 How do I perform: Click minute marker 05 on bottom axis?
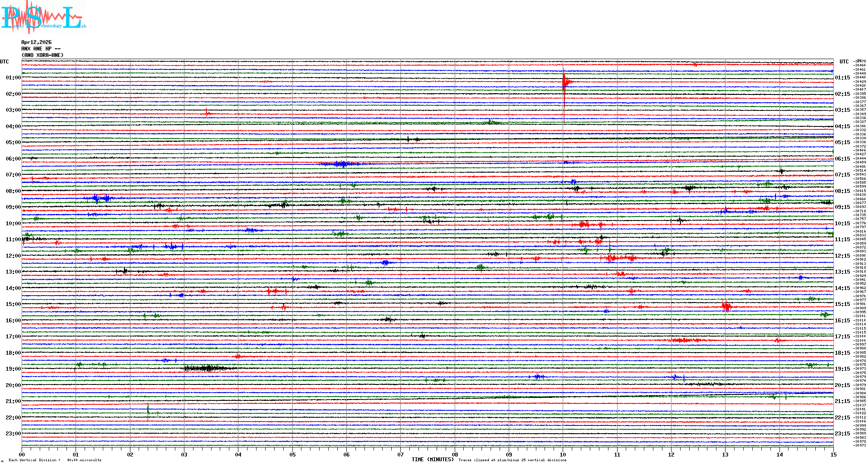[292, 454]
